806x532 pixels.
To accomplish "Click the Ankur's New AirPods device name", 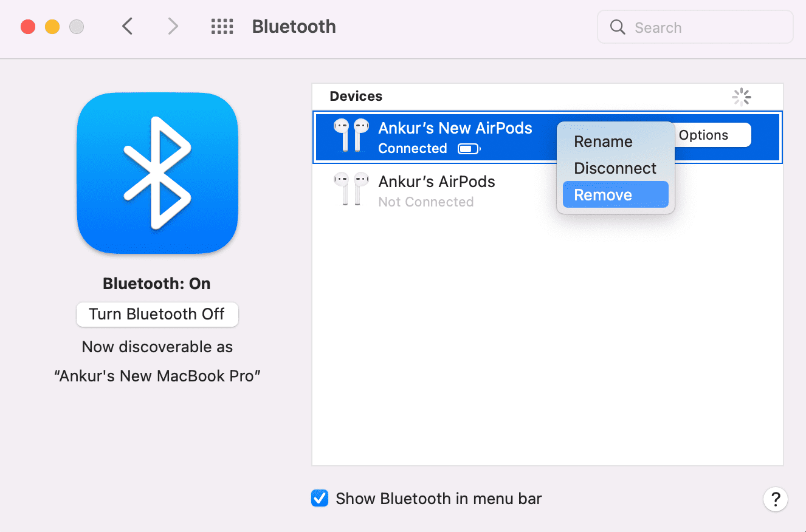I will [x=455, y=128].
